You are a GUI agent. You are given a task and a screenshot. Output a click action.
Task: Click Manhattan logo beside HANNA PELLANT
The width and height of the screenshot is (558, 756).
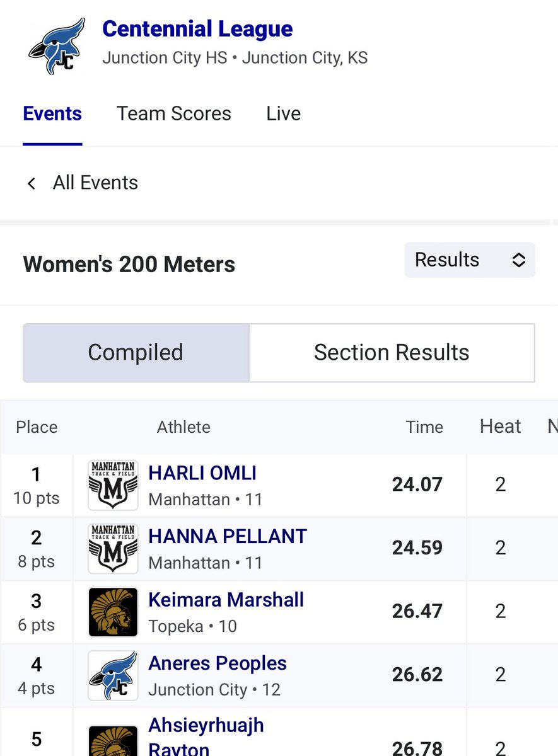(113, 549)
